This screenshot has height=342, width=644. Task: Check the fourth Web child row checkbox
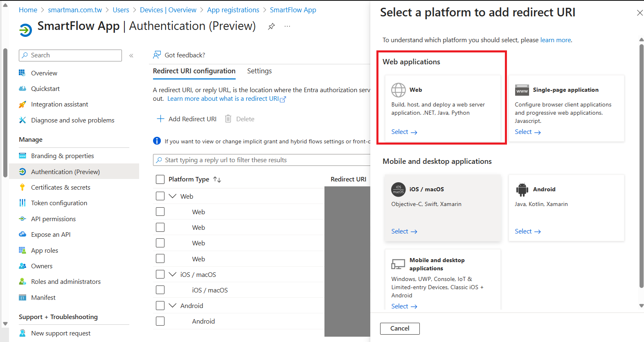[x=160, y=259]
